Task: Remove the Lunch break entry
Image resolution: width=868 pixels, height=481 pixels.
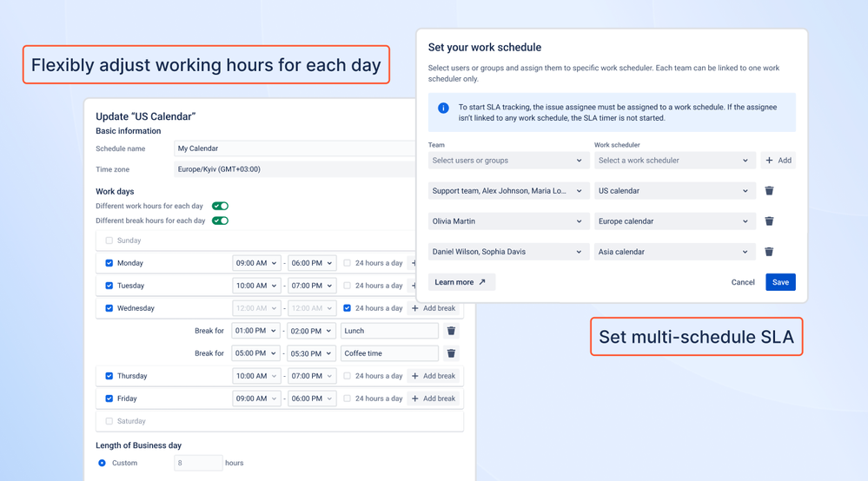Action: tap(451, 331)
